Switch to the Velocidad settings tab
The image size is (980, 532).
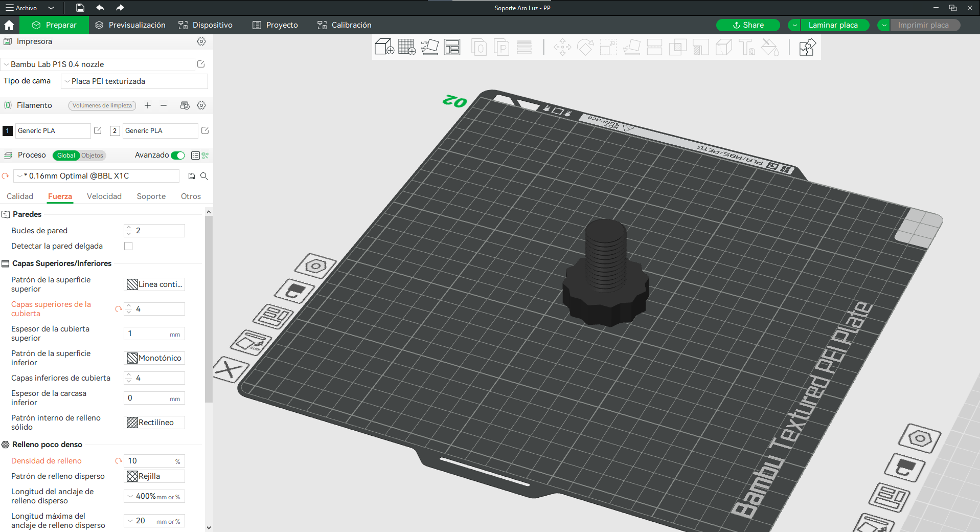tap(104, 196)
